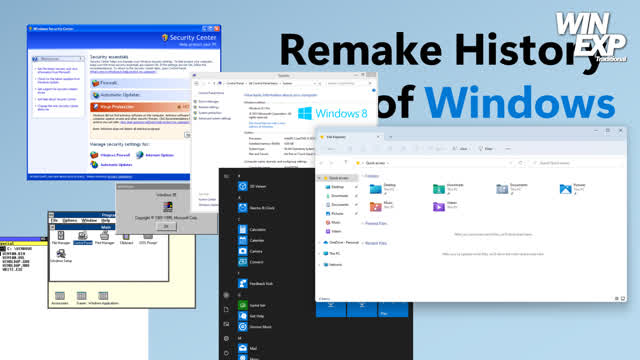The width and height of the screenshot is (640, 360).
Task: Collapse Quick access tree node in File Explorer
Action: (320, 178)
